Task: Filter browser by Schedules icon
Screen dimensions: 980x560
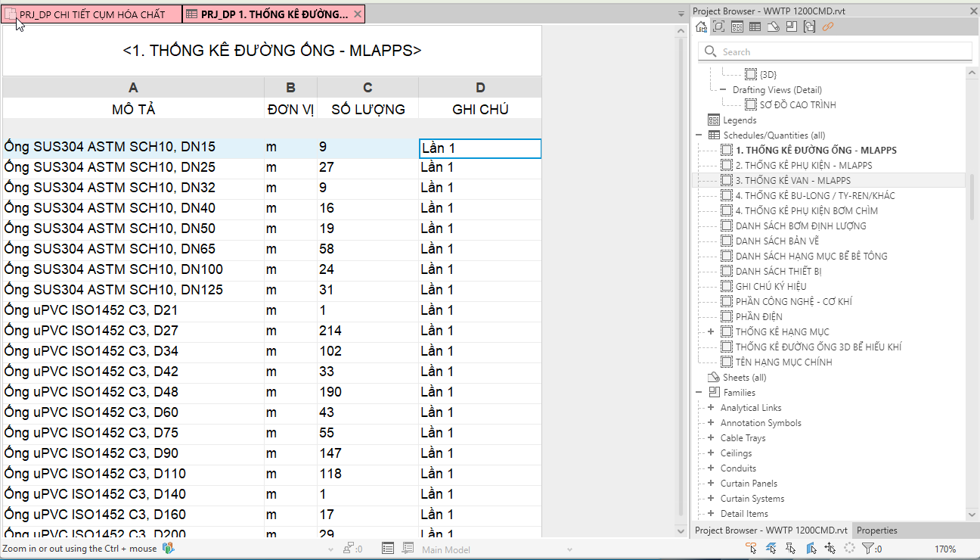Action: 755,27
